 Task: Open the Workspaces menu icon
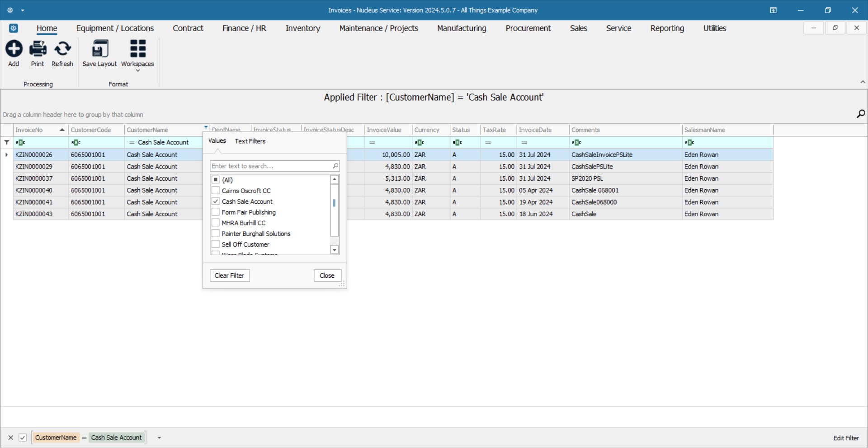point(137,49)
